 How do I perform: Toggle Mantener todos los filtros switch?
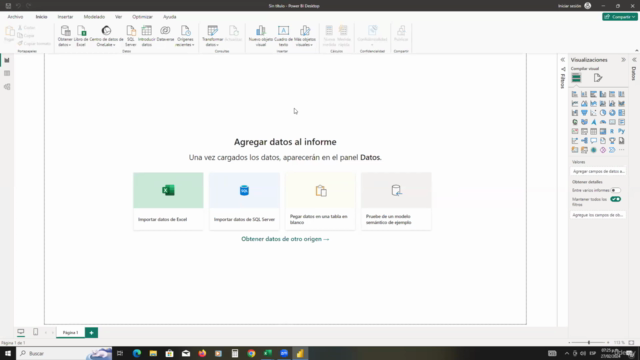pos(616,199)
